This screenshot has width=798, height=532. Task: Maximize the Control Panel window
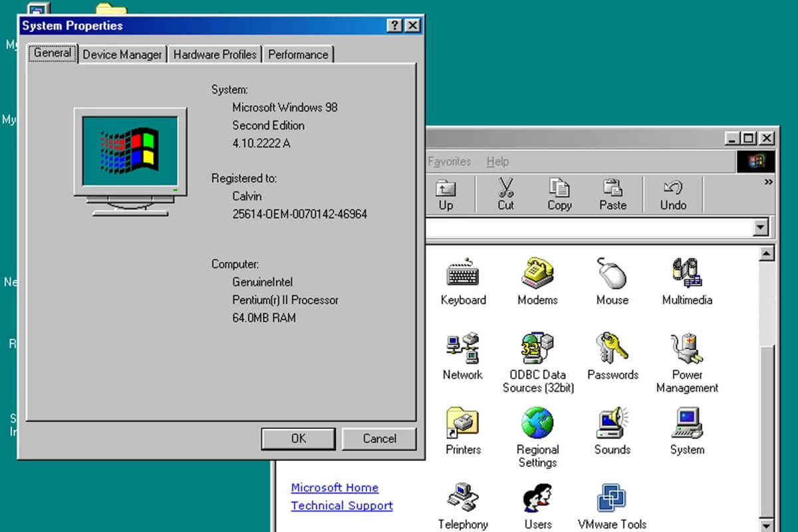(x=749, y=138)
